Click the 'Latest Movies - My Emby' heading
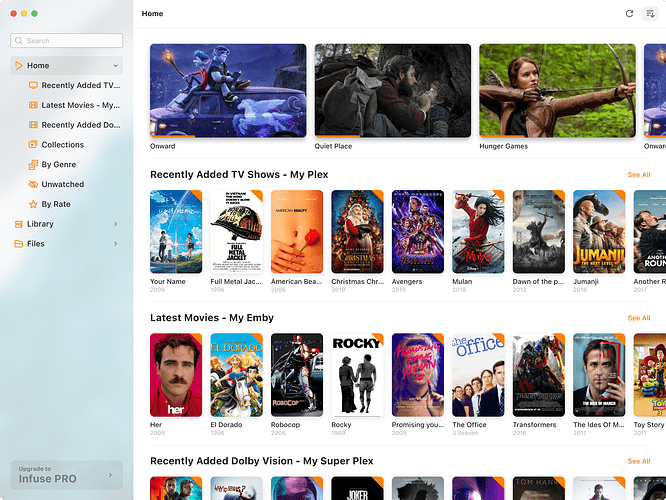 (212, 318)
